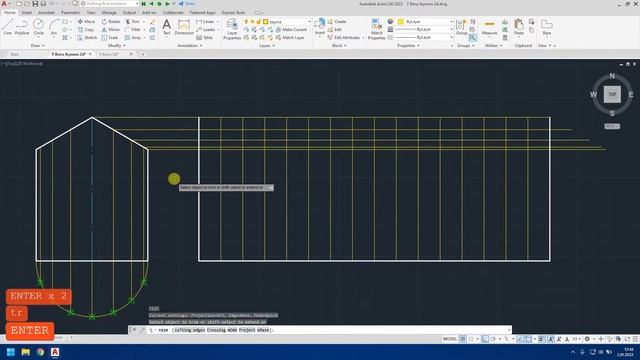Select the Line tool
640x360 pixels.
click(7, 27)
